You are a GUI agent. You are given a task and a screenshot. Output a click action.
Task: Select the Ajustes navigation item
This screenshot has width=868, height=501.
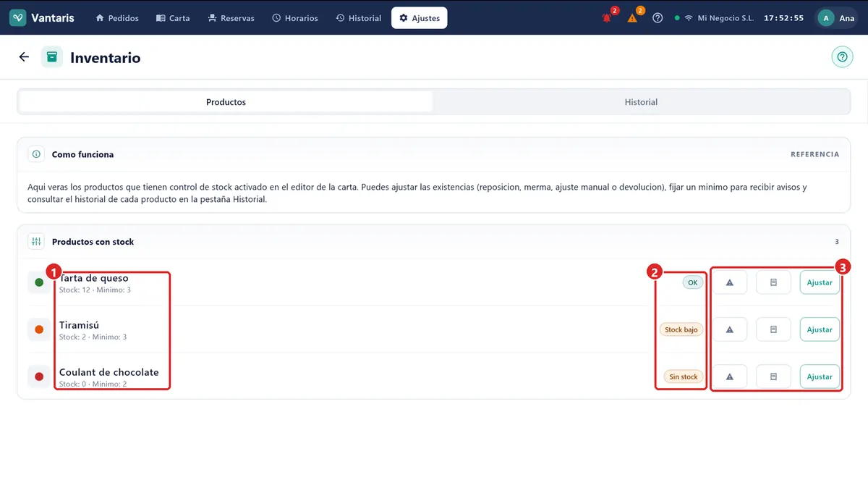click(420, 18)
